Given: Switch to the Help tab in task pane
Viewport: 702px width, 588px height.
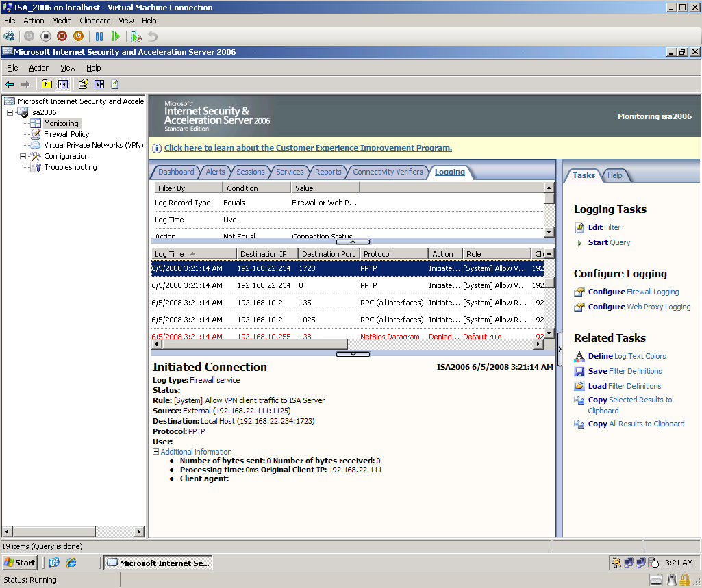Looking at the screenshot, I should (x=615, y=175).
